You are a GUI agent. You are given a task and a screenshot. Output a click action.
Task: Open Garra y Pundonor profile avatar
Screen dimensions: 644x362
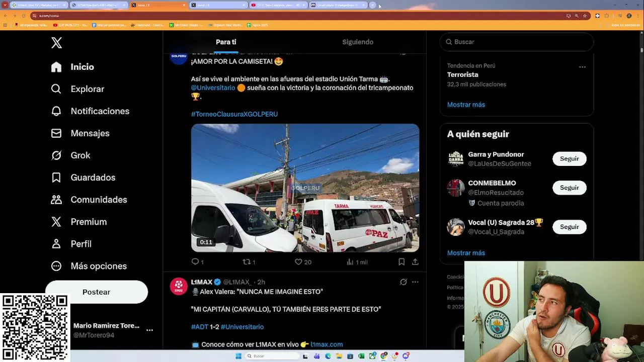coord(456,159)
